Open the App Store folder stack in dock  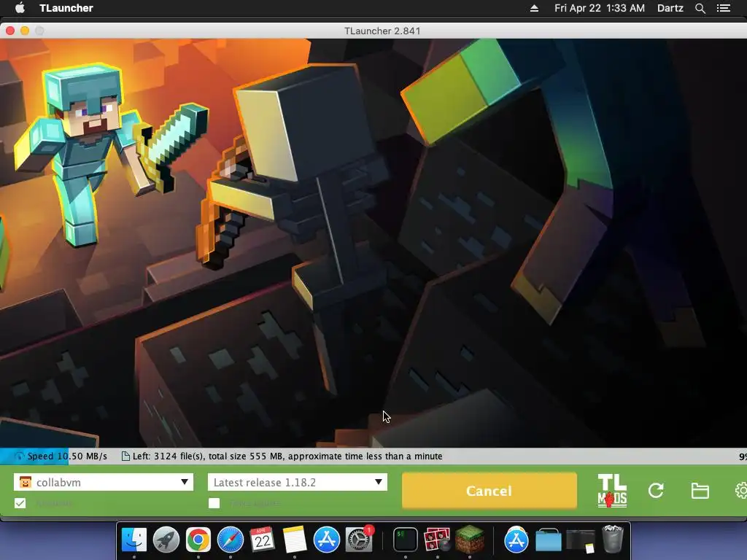click(x=516, y=540)
